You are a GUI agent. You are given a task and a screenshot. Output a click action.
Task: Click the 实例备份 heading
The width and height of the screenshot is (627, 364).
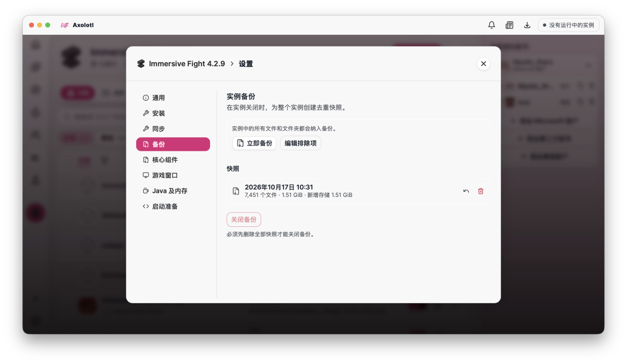coord(241,97)
